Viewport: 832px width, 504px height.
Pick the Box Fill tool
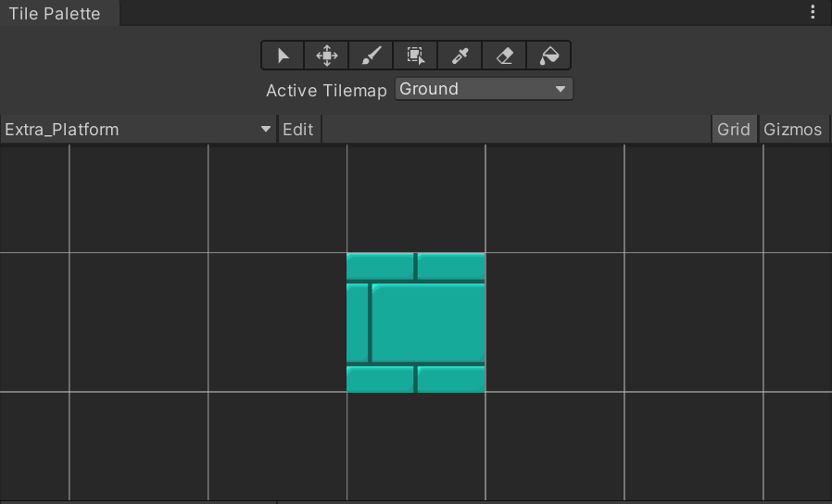coord(416,56)
